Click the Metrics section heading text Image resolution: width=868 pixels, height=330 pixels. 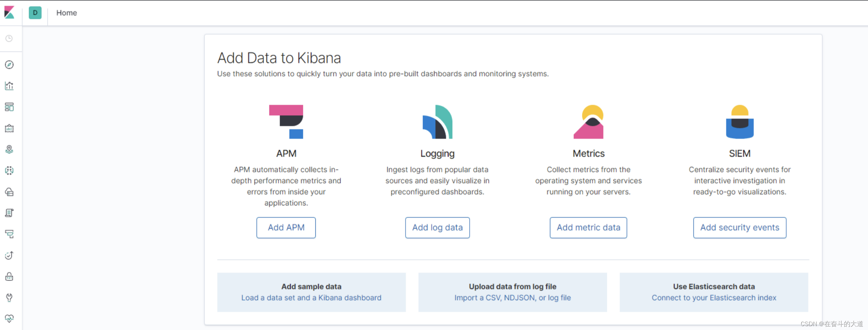(589, 154)
